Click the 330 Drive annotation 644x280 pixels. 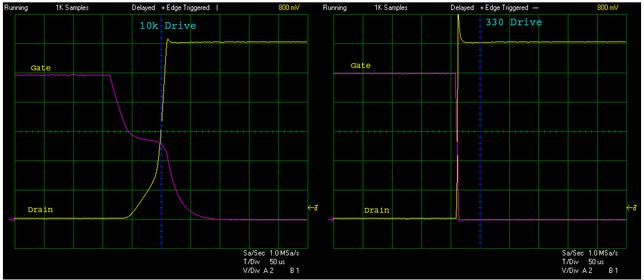(x=513, y=23)
